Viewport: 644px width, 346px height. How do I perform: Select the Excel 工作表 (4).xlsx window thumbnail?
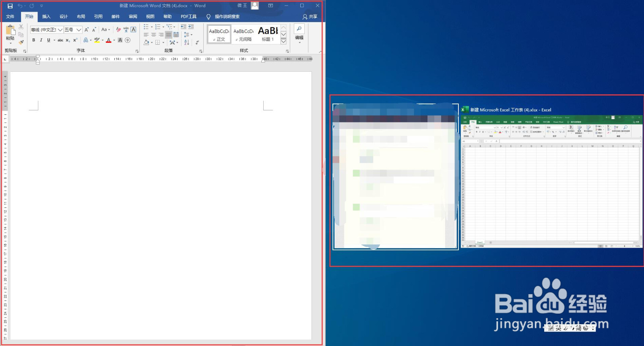[x=551, y=181]
